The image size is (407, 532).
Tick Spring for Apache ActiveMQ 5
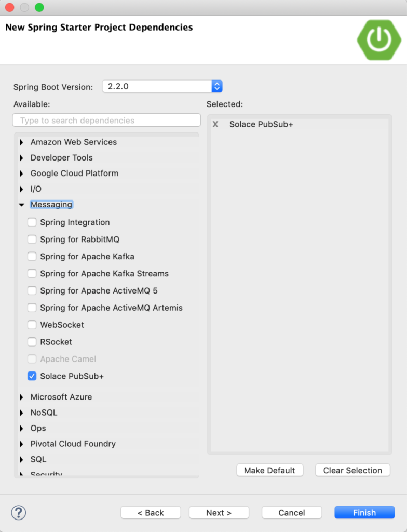pos(32,290)
